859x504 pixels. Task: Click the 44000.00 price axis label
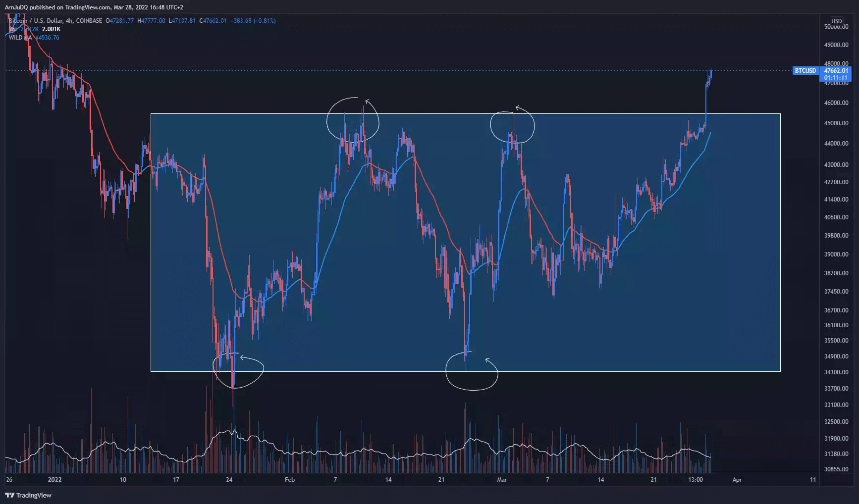tap(836, 144)
